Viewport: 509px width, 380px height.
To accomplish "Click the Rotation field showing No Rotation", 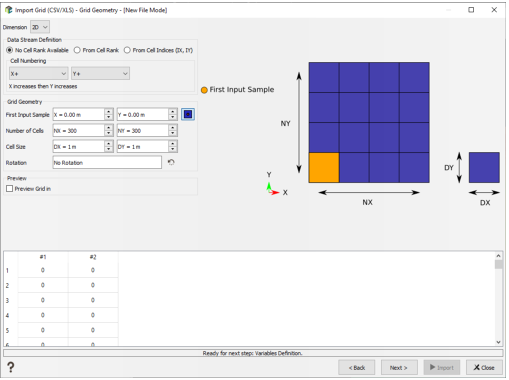I will pos(107,163).
